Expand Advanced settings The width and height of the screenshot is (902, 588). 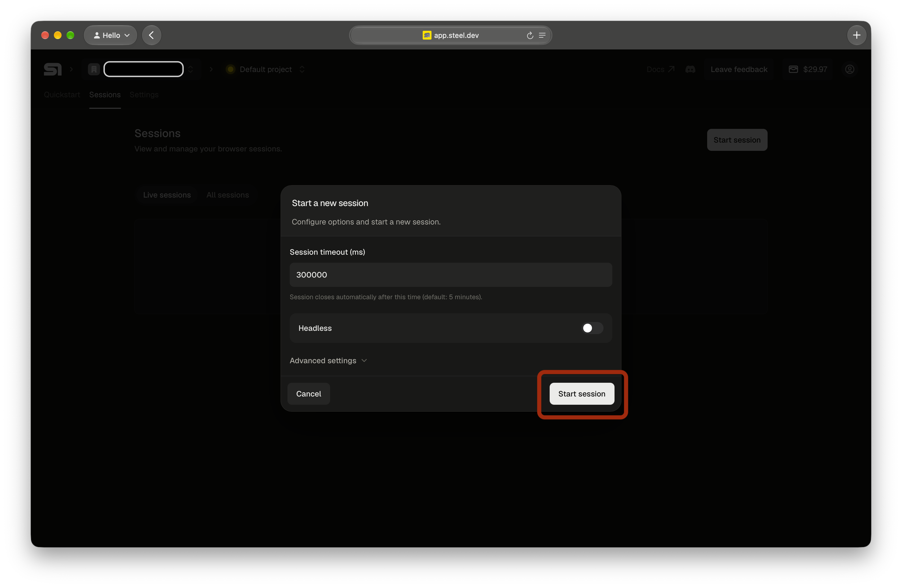point(328,361)
